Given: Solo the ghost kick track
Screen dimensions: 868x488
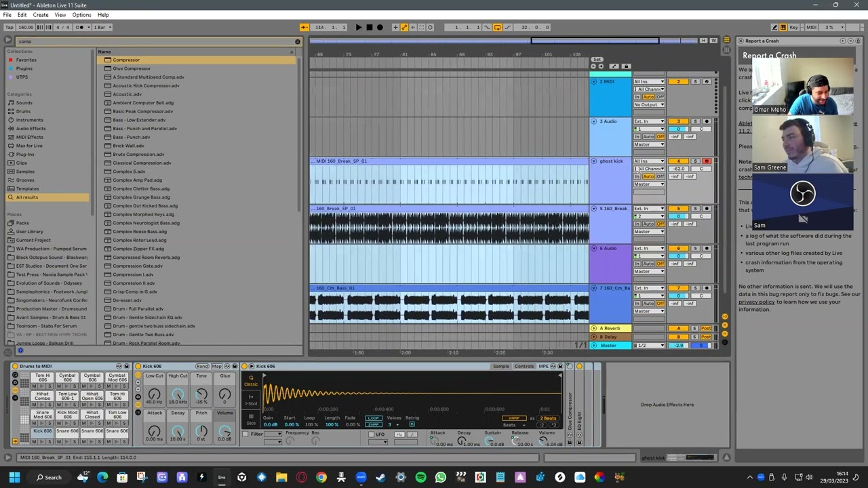Looking at the screenshot, I should pos(695,161).
